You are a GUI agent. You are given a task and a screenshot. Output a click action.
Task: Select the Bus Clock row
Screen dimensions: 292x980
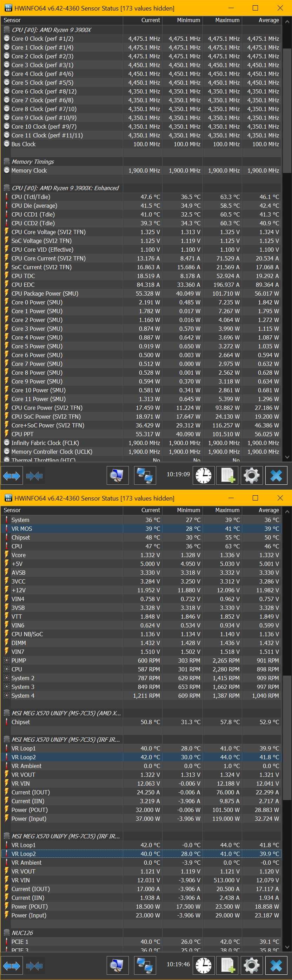click(141, 144)
